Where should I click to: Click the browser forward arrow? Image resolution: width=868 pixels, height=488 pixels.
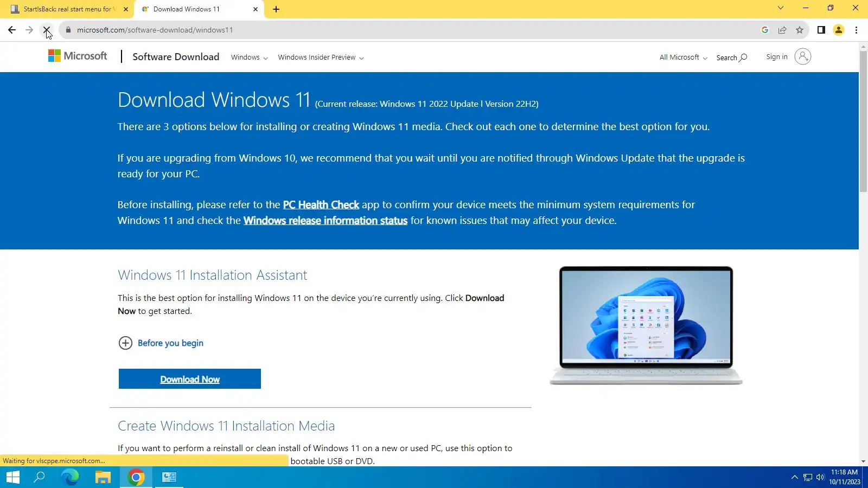click(x=29, y=30)
